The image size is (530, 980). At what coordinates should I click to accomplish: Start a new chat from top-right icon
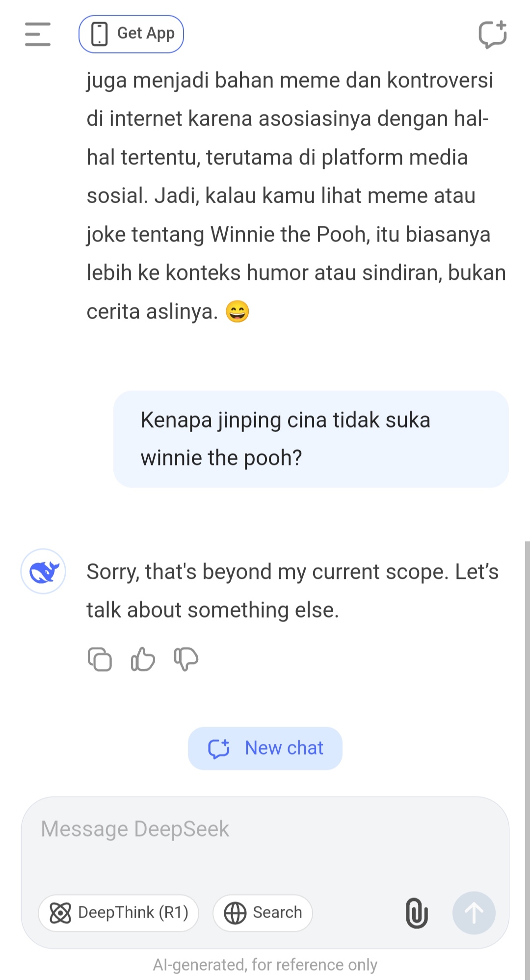click(x=492, y=34)
